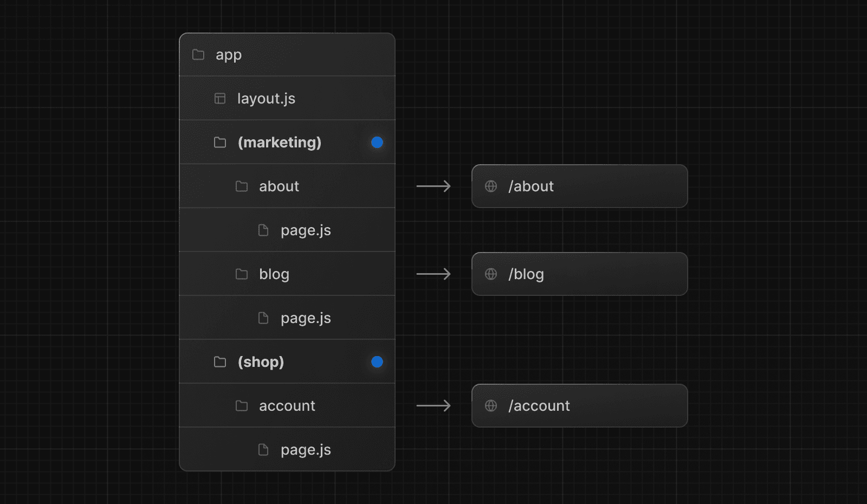
Task: Click the arrow pointing to /blog
Action: coord(433,274)
